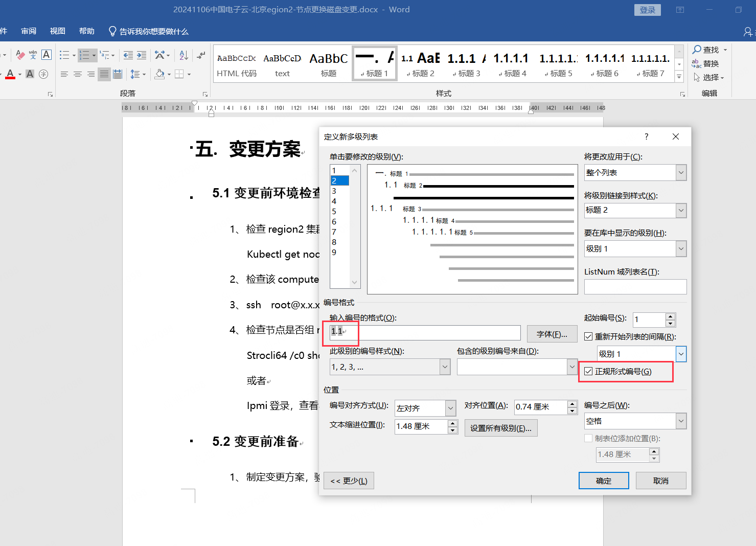Click 确定 to confirm the dialog
The image size is (756, 546).
604,481
